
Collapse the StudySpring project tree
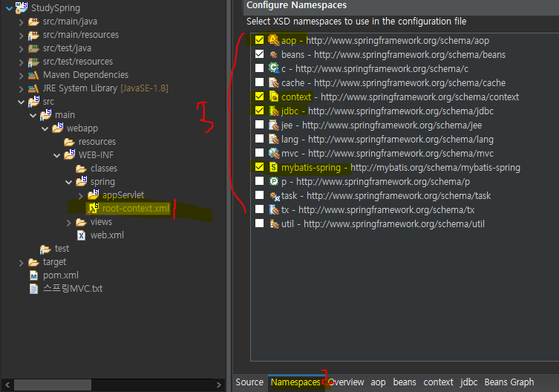[x=10, y=8]
